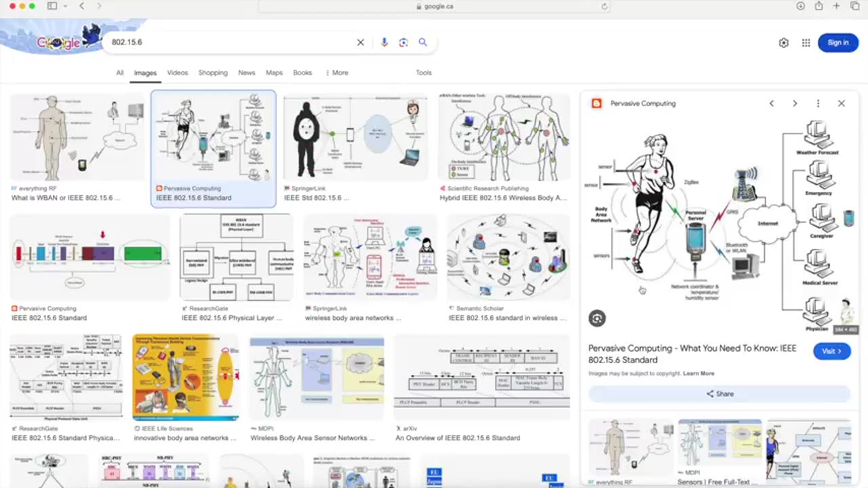Clear the search box with X icon
The width and height of the screenshot is (868, 488).
(x=361, y=42)
